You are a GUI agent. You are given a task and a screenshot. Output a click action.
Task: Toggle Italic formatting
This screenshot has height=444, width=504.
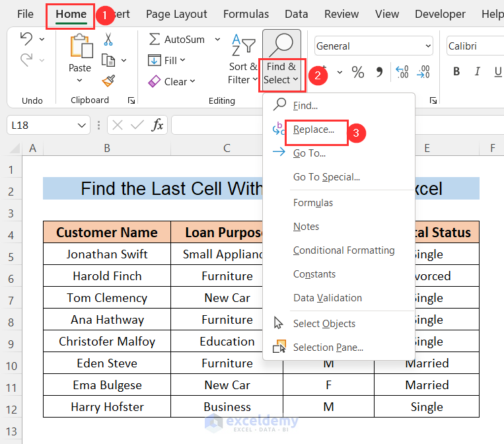[478, 71]
